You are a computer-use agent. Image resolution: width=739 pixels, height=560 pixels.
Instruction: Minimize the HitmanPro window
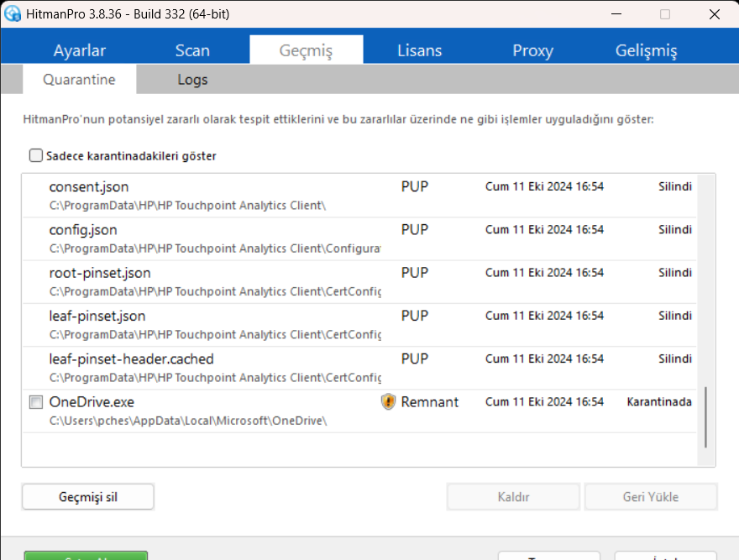(616, 14)
